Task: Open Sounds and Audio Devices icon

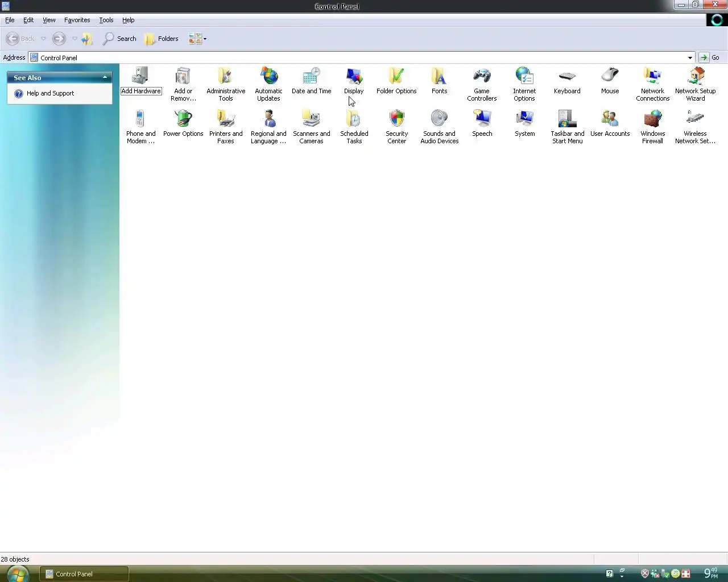Action: click(439, 118)
